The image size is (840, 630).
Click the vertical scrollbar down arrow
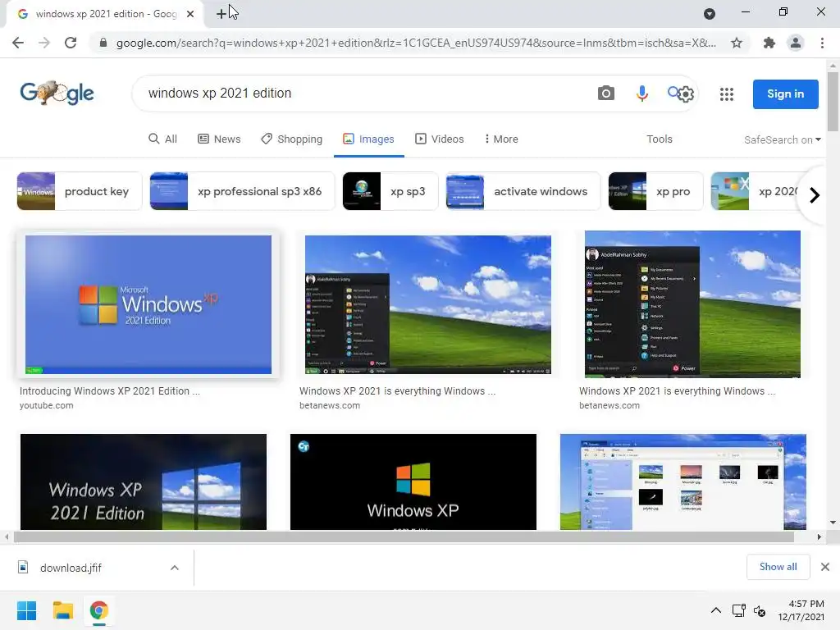point(833,523)
